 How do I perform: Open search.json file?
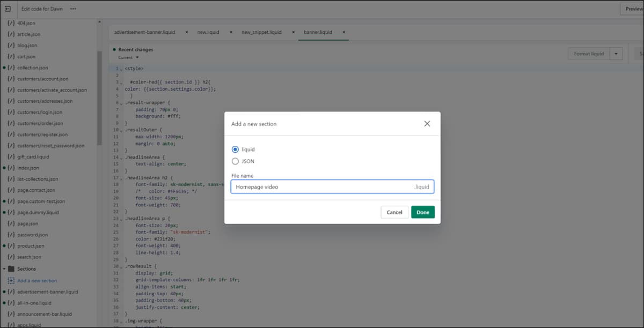click(x=30, y=257)
